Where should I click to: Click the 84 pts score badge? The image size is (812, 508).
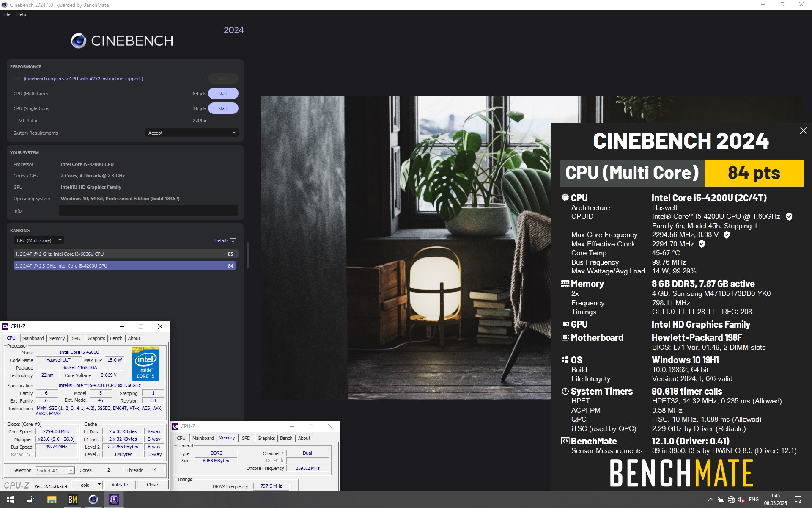tap(754, 173)
